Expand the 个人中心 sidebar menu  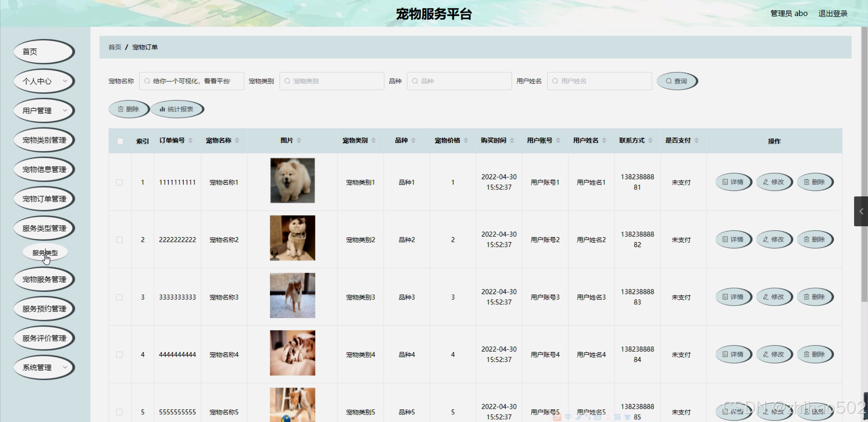(x=44, y=81)
